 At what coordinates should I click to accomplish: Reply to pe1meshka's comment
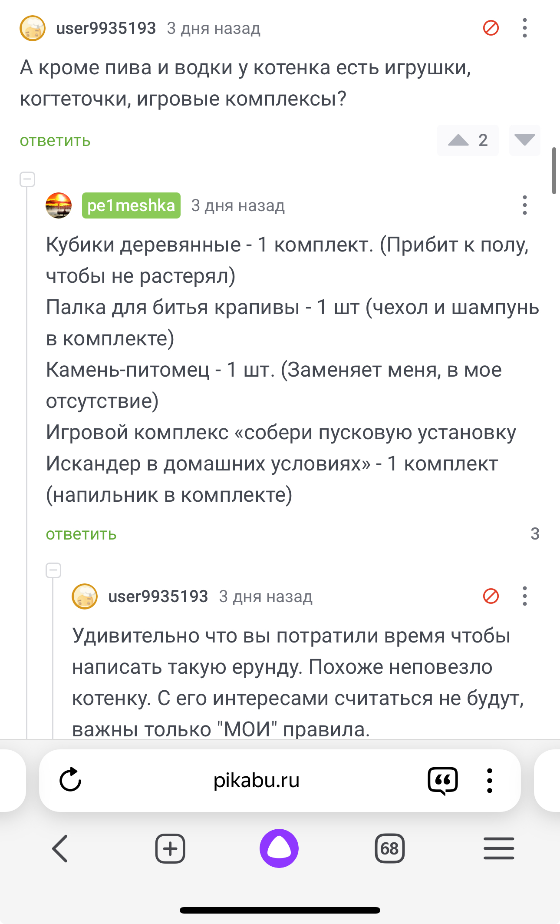click(81, 534)
